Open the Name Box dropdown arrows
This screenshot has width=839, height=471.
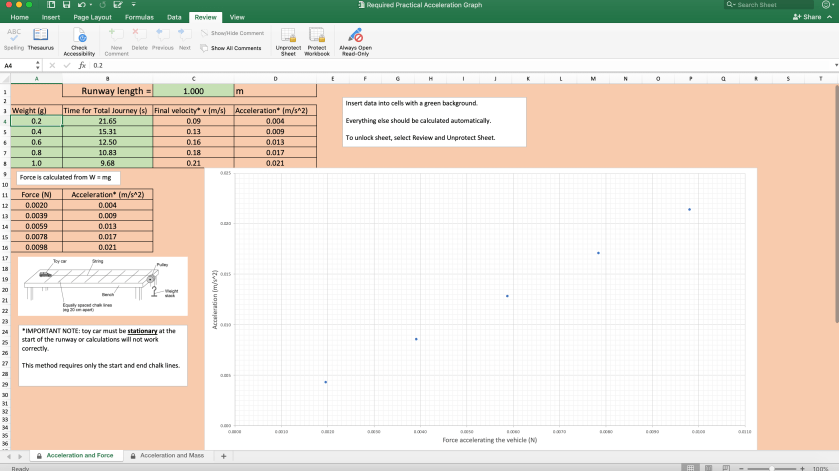point(37,65)
